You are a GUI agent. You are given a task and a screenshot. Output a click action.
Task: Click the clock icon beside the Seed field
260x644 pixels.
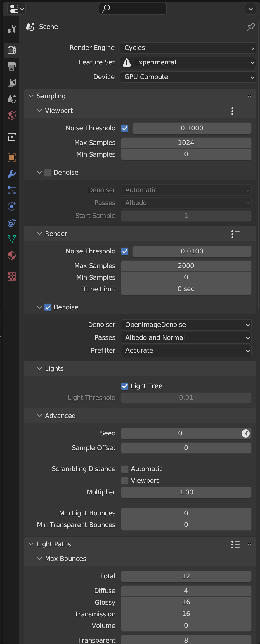point(246,433)
